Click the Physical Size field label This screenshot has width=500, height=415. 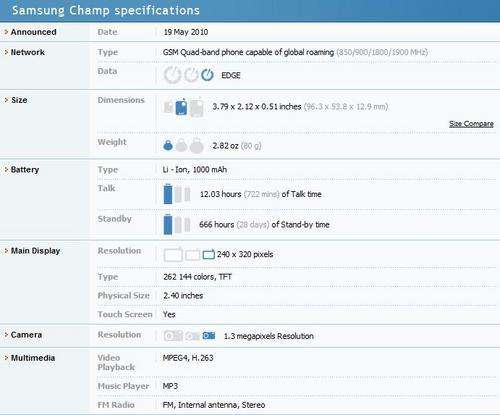[123, 296]
